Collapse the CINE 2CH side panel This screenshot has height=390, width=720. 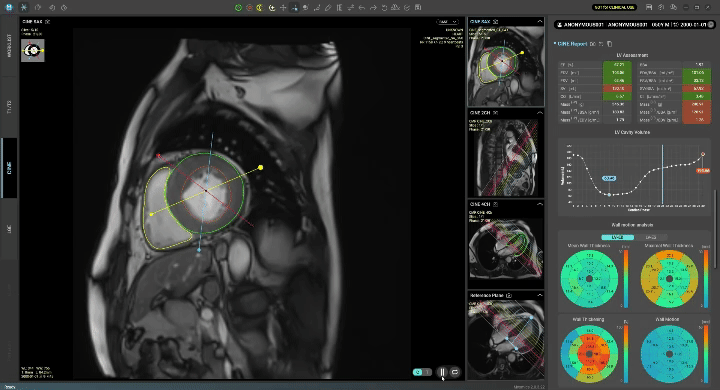pos(540,113)
